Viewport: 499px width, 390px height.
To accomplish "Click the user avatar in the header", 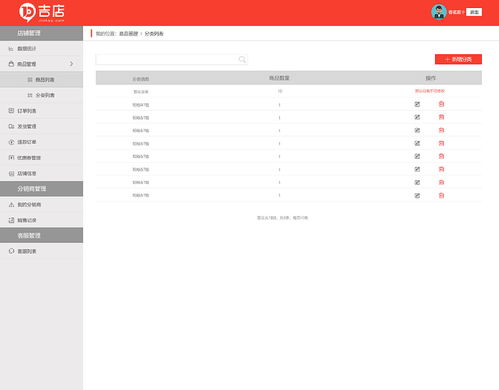I will coord(439,12).
